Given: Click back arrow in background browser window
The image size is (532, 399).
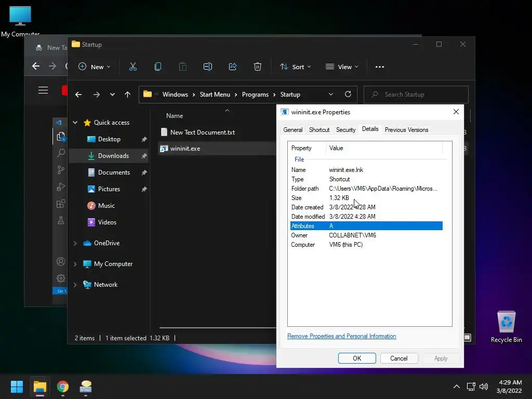Looking at the screenshot, I should 36,66.
